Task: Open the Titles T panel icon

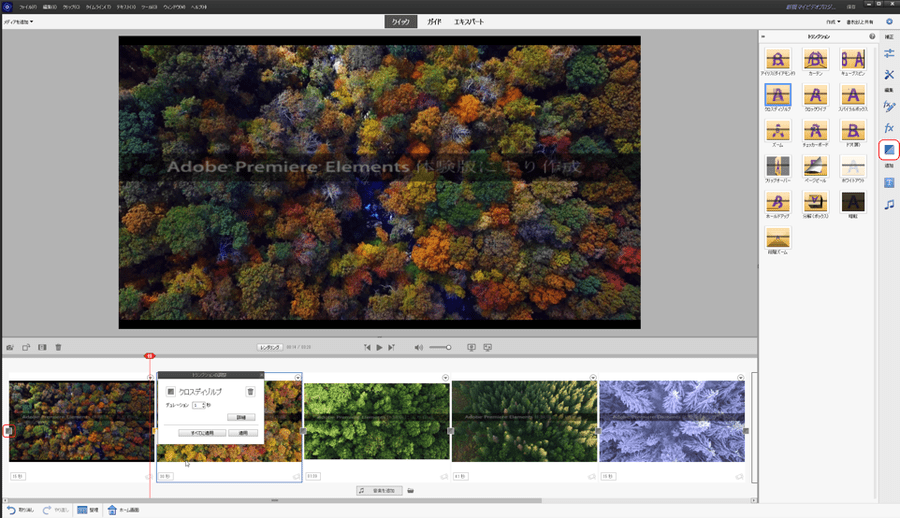Action: pyautogui.click(x=889, y=183)
